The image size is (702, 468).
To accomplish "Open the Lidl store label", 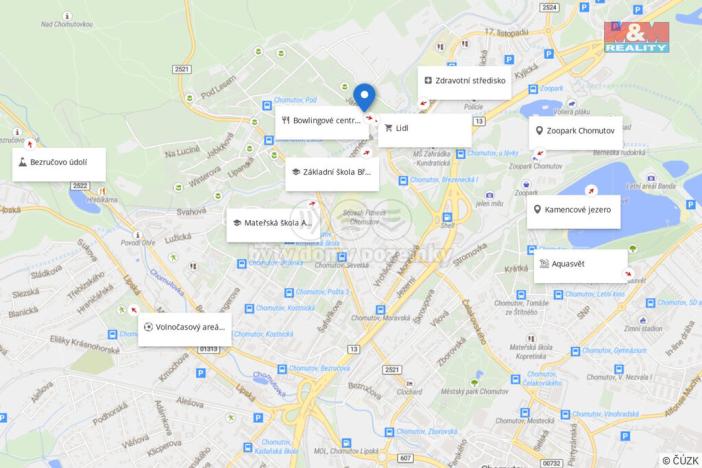I will tap(424, 129).
